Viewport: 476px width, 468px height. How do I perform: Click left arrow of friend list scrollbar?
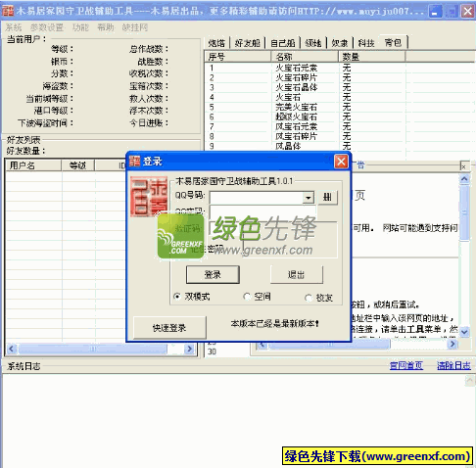[x=12, y=350]
